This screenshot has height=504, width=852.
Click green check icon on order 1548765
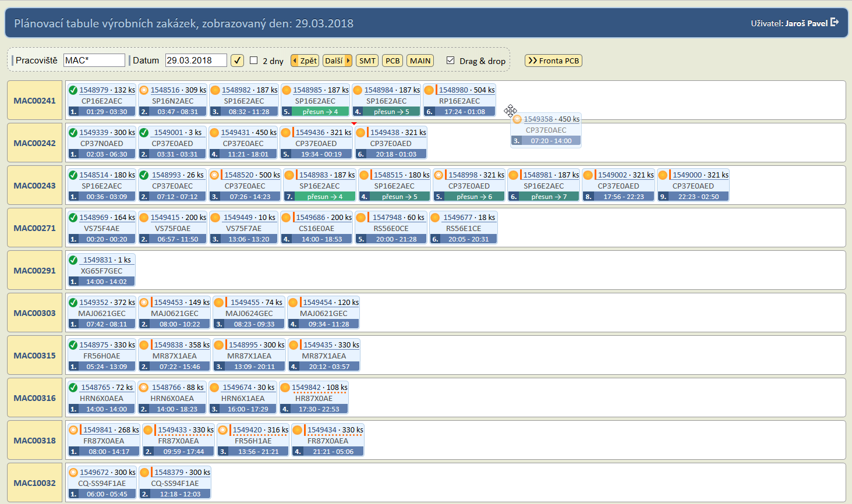73,388
